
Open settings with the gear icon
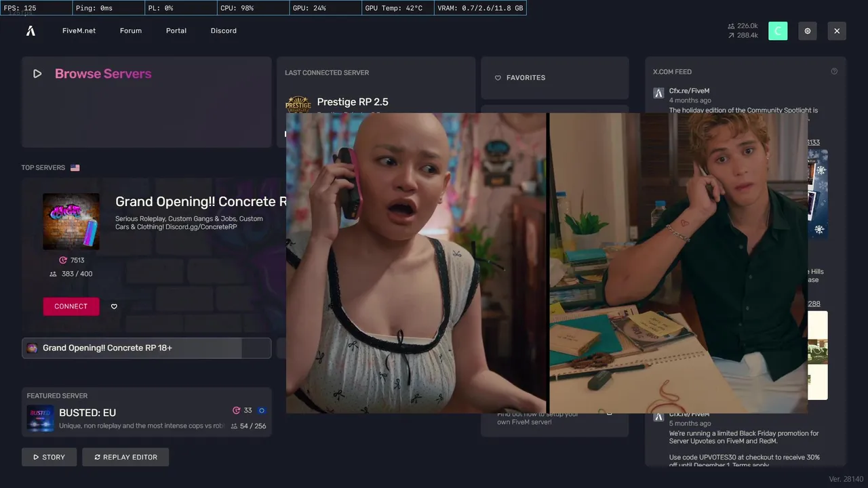point(808,30)
